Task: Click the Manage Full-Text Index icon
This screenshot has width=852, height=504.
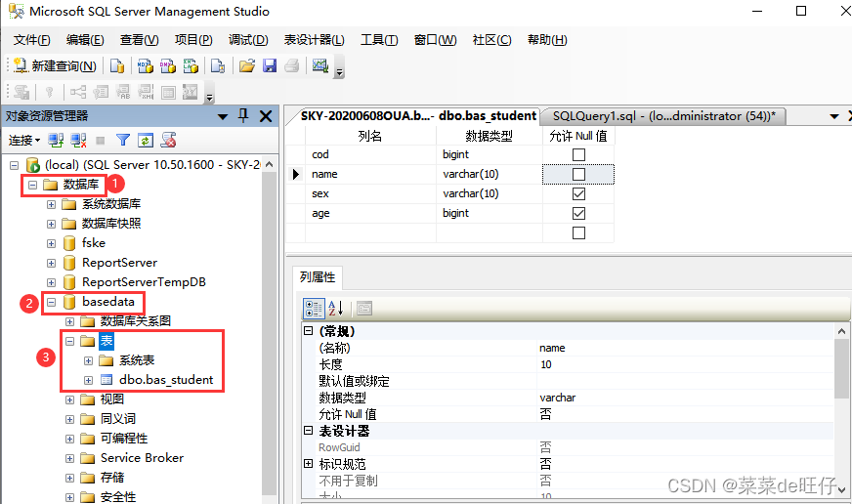Action: point(123,92)
